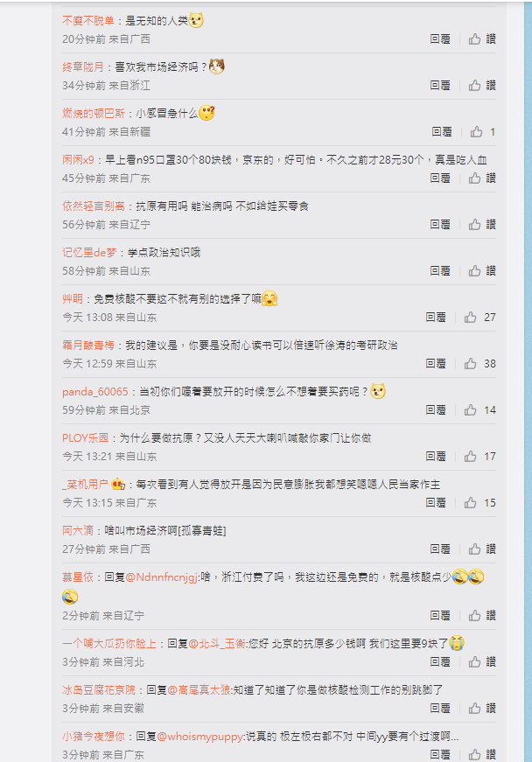The height and width of the screenshot is (762, 532).
Task: Visit panda_60065's profile
Action: point(95,392)
